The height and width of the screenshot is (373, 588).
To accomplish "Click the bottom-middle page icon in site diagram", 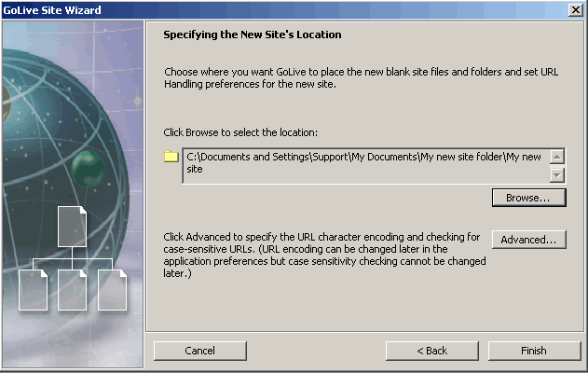I will click(72, 290).
